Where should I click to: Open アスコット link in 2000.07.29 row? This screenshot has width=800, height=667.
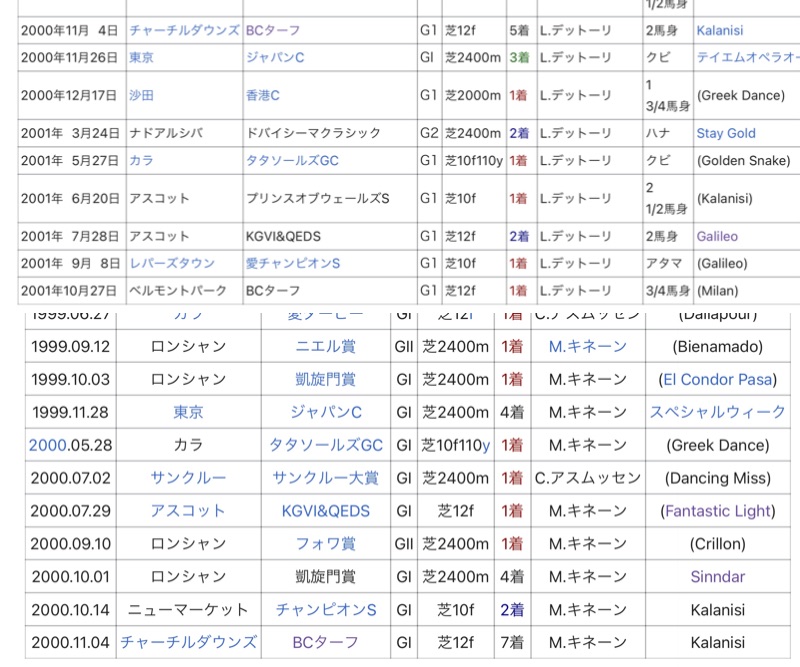(188, 511)
